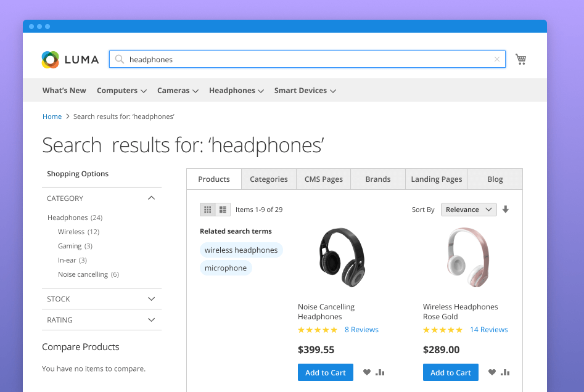Switch to the Landing Pages tab
This screenshot has height=392, width=584.
pyautogui.click(x=436, y=179)
